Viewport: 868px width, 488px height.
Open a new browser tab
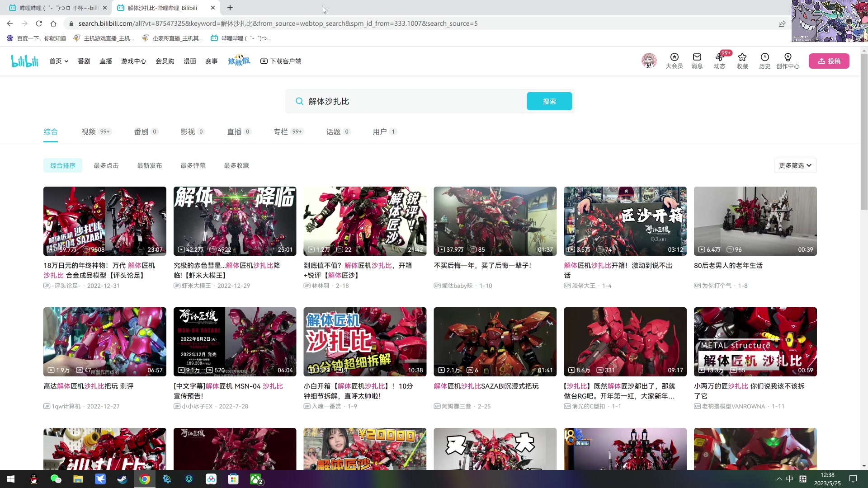[x=230, y=8]
